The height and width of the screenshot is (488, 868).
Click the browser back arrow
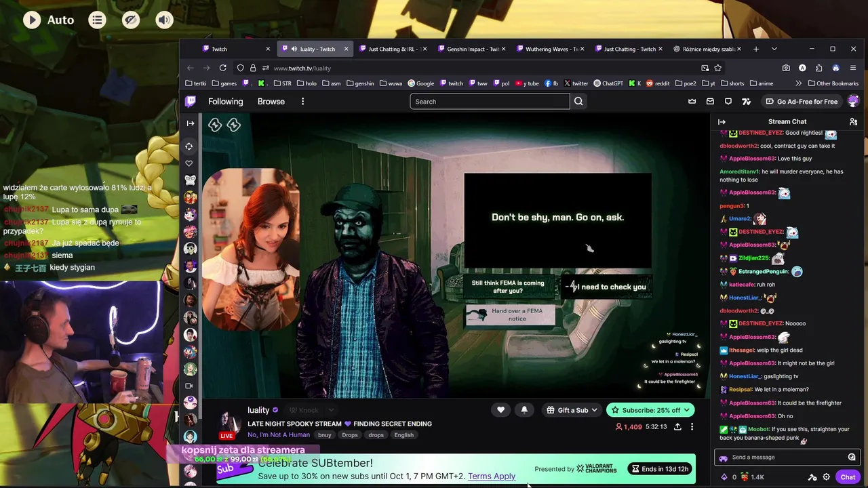[191, 68]
